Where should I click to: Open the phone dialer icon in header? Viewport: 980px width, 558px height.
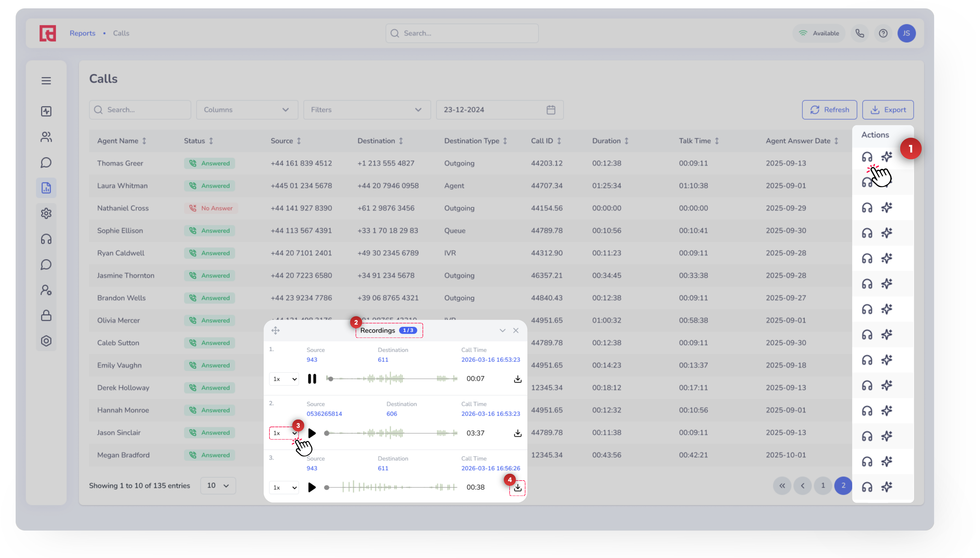(x=860, y=33)
